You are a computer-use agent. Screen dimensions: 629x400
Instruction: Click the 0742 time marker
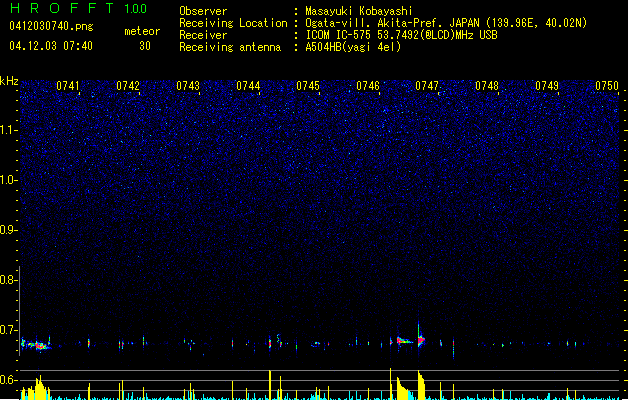coord(128,86)
